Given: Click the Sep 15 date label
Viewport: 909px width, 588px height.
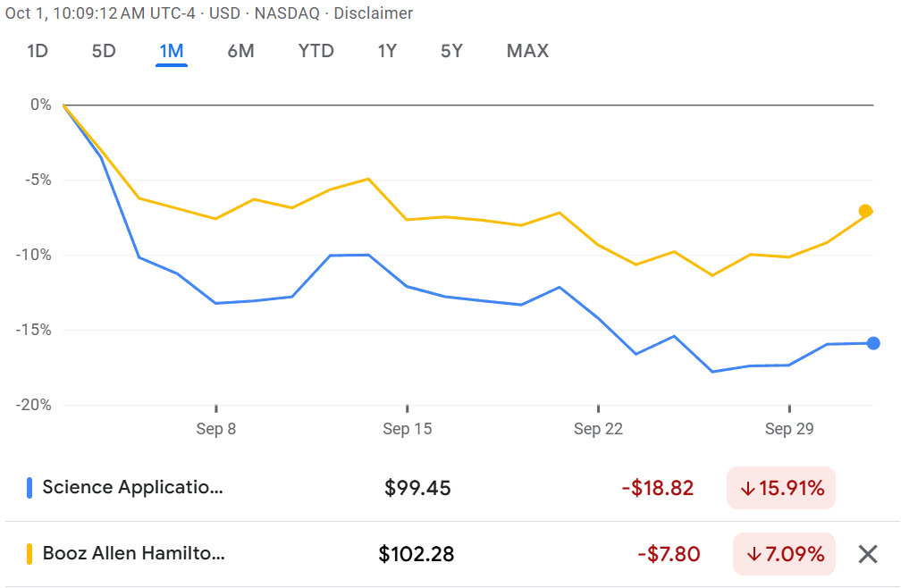Looking at the screenshot, I should (407, 429).
